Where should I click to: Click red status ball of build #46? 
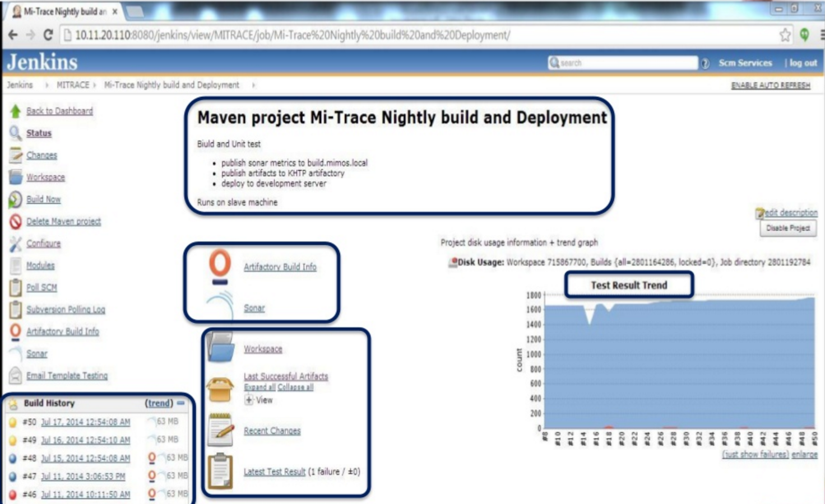click(13, 494)
